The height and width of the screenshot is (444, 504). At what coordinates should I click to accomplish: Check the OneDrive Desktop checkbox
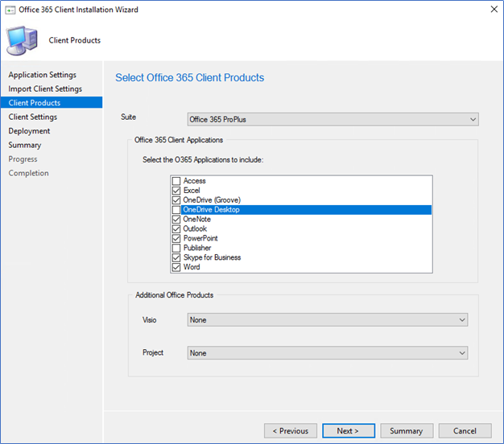pos(176,210)
